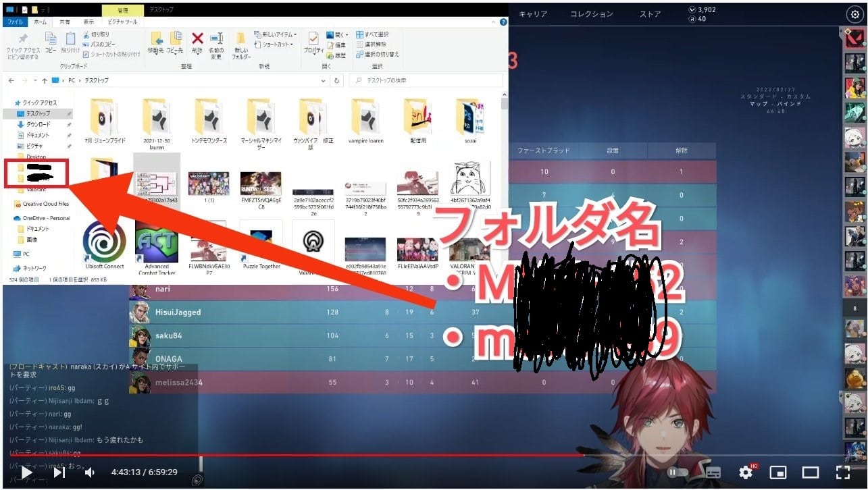Enable theater mode on the video player
868x490 pixels.
pyautogui.click(x=810, y=472)
